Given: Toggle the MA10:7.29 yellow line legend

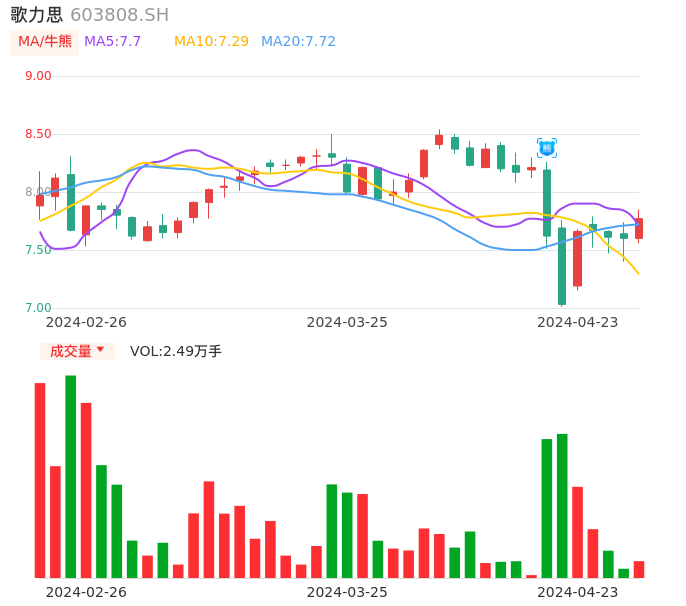Looking at the screenshot, I should coord(211,42).
